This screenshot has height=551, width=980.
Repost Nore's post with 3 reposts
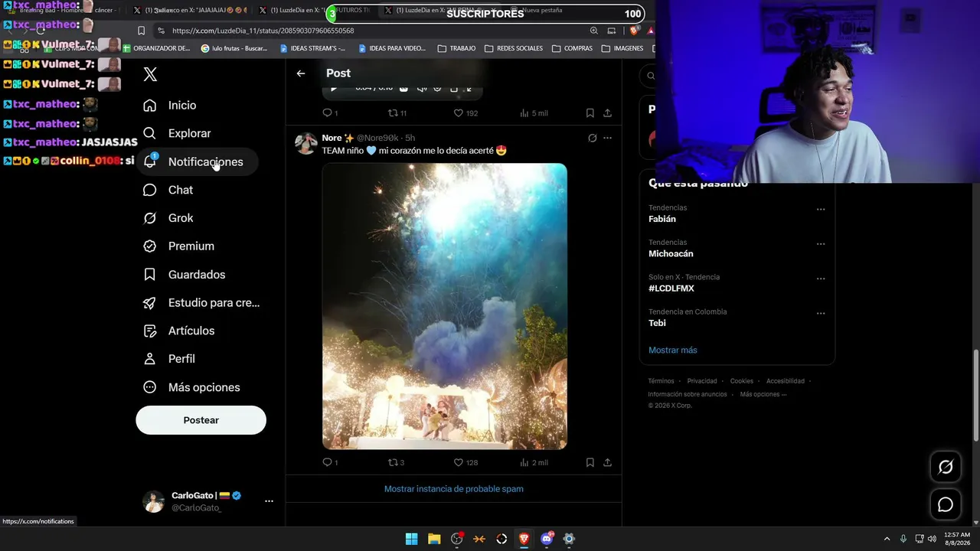click(x=396, y=462)
